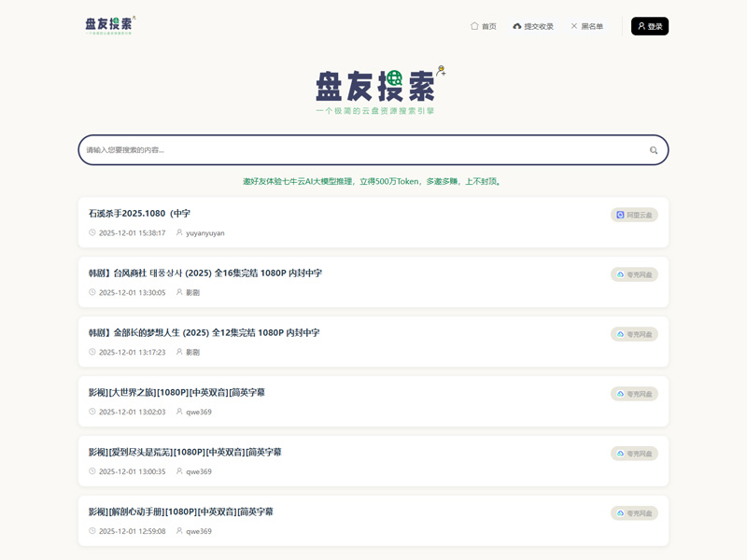This screenshot has height=560, width=747.
Task: Click the 阿里云盘 badge on 石溪杀手 result
Action: coord(634,215)
